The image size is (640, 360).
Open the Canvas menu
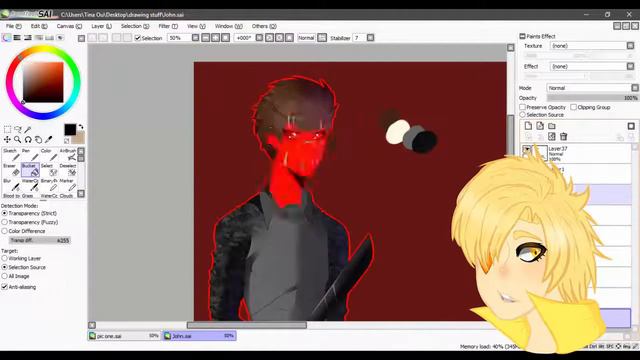(69, 26)
